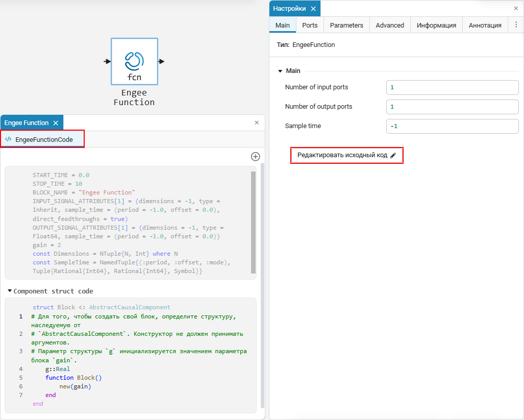Click the read-only code block scrollbar
The height and width of the screenshot is (420, 524).
pyautogui.click(x=253, y=222)
